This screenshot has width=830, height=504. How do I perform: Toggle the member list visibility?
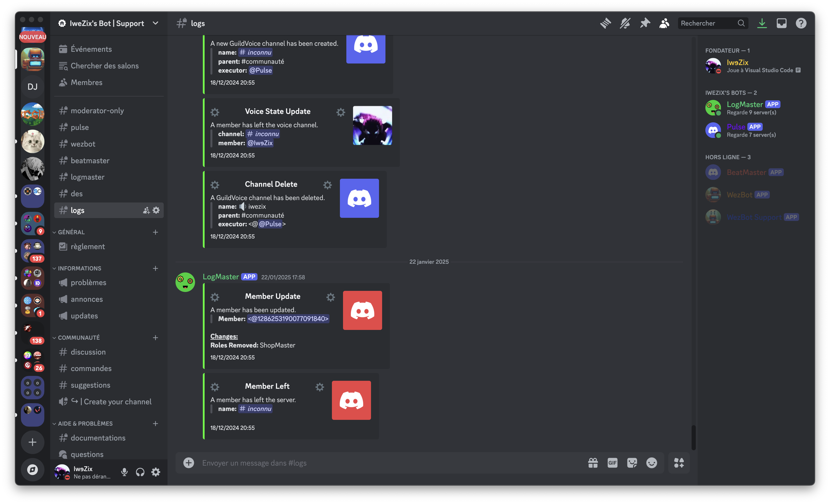(664, 23)
